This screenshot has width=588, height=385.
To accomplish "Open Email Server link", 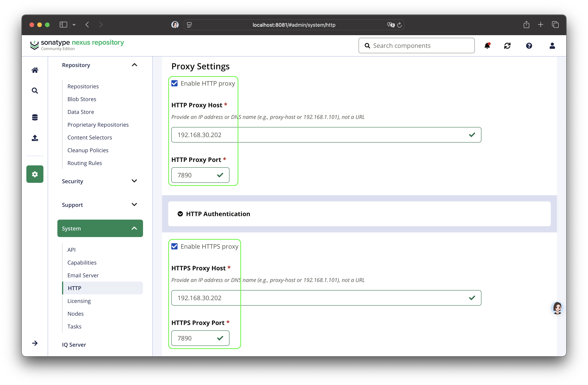I will pos(83,275).
